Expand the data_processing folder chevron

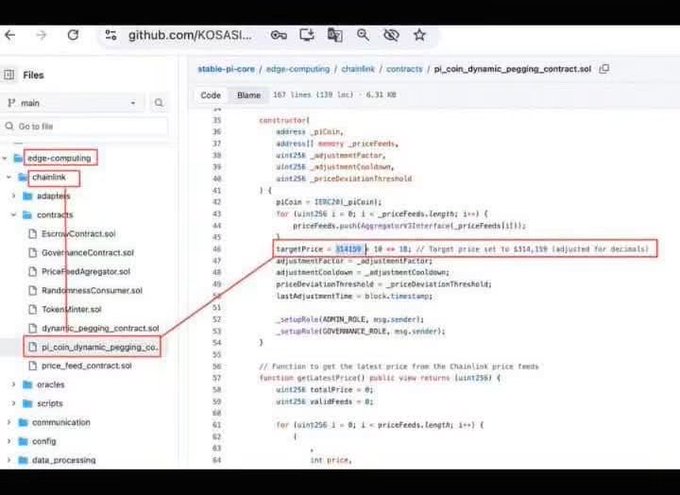pos(9,460)
